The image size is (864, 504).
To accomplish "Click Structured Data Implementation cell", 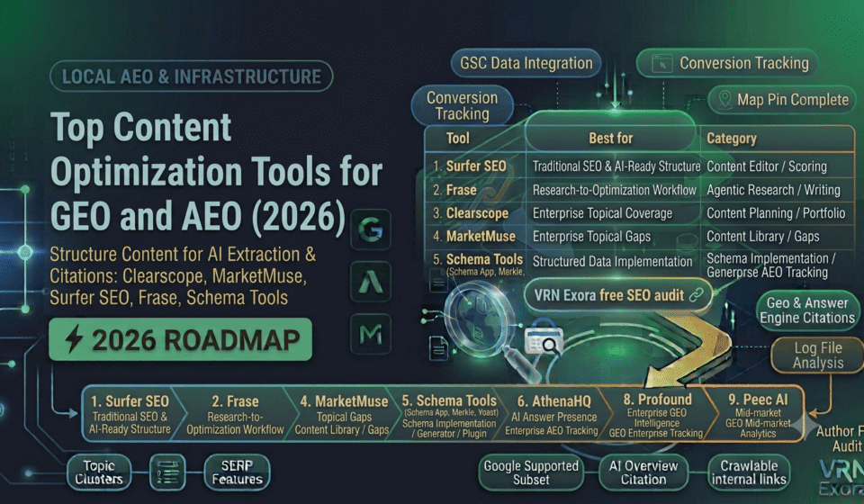I will pos(612,262).
